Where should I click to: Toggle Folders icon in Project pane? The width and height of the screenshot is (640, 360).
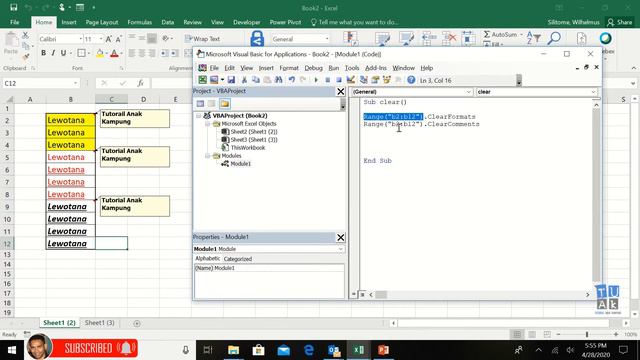224,104
